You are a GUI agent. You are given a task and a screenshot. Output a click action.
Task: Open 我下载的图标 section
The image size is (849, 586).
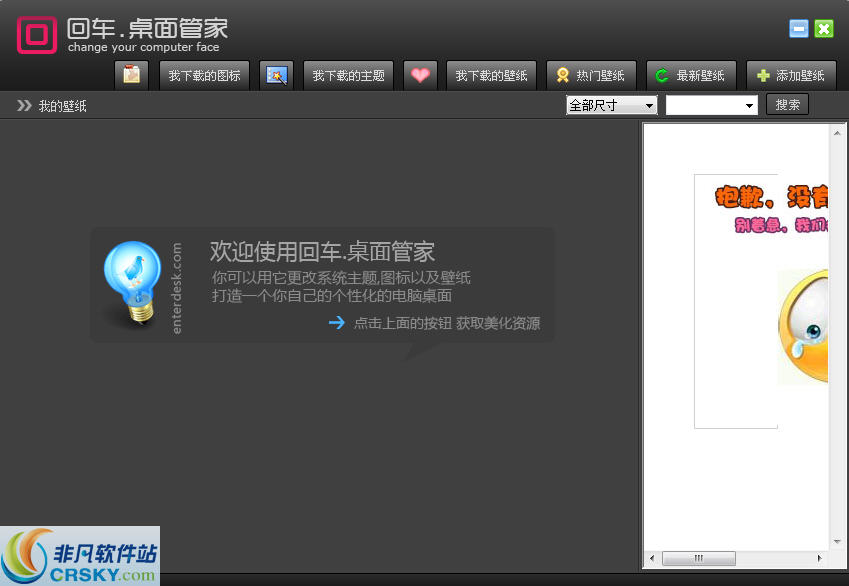click(204, 75)
